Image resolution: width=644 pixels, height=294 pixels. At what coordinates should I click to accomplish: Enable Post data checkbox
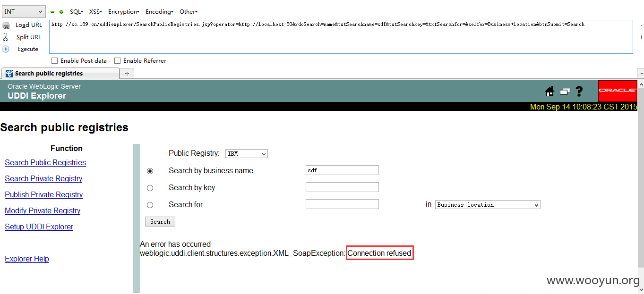tap(54, 60)
